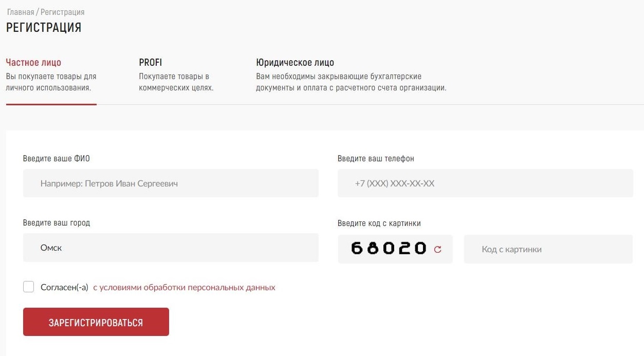The width and height of the screenshot is (644, 356).
Task: Click the Введите ваш телефон label
Action: [376, 158]
